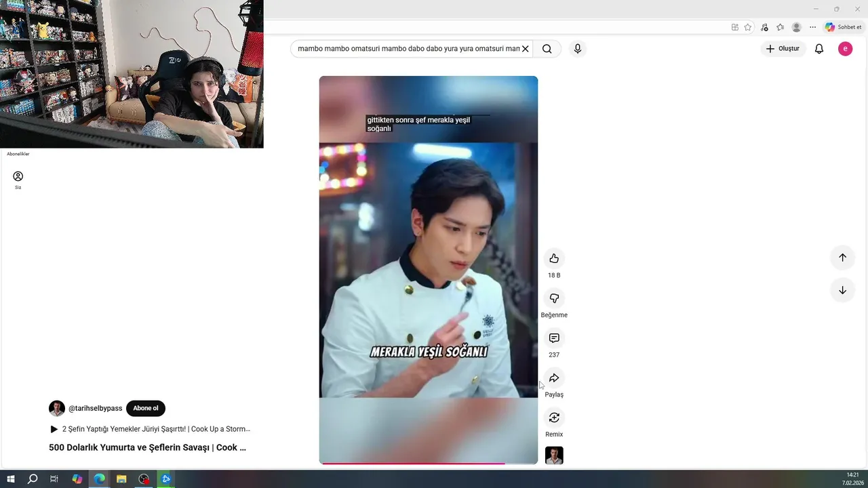Open the sound thumbnail below Remix

click(554, 455)
